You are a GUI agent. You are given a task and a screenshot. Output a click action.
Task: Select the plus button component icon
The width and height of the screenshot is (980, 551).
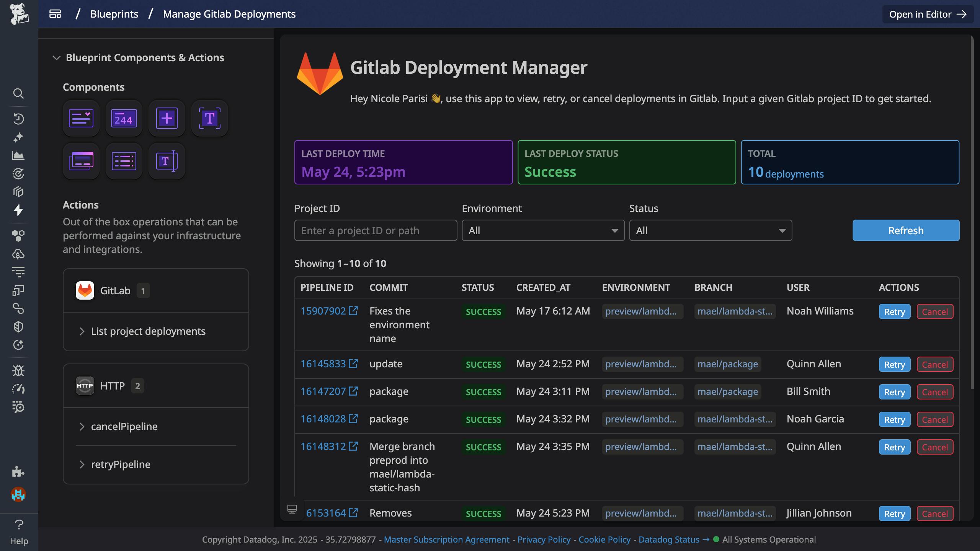pos(167,118)
